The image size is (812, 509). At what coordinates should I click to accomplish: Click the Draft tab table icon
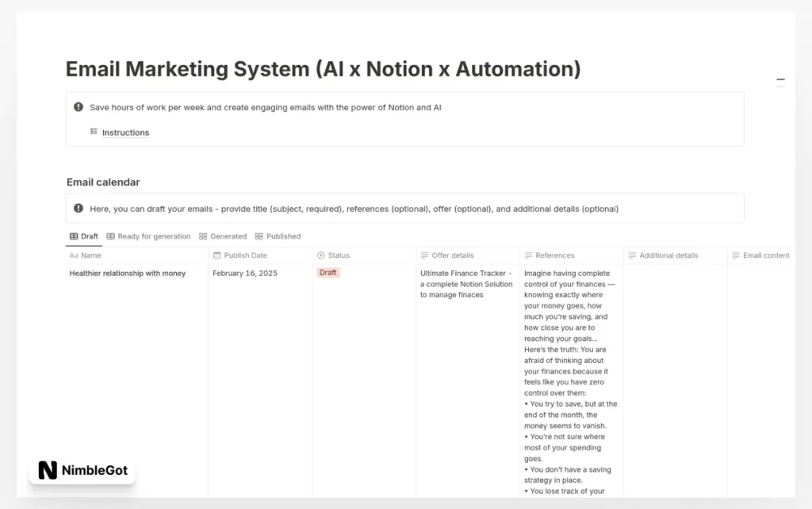pyautogui.click(x=74, y=236)
